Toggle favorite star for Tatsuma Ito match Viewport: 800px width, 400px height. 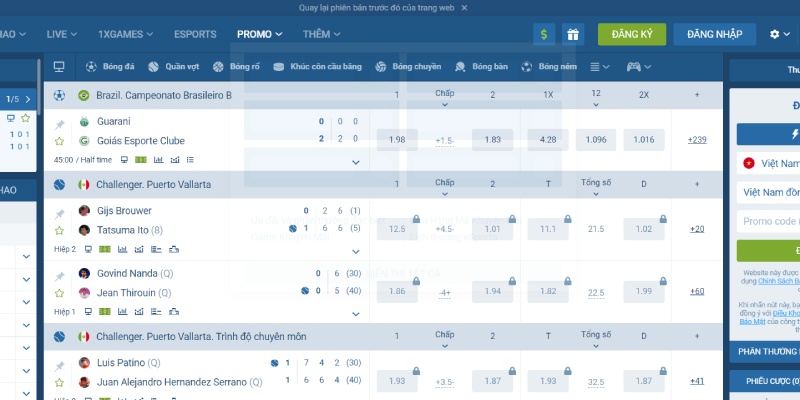click(x=59, y=230)
